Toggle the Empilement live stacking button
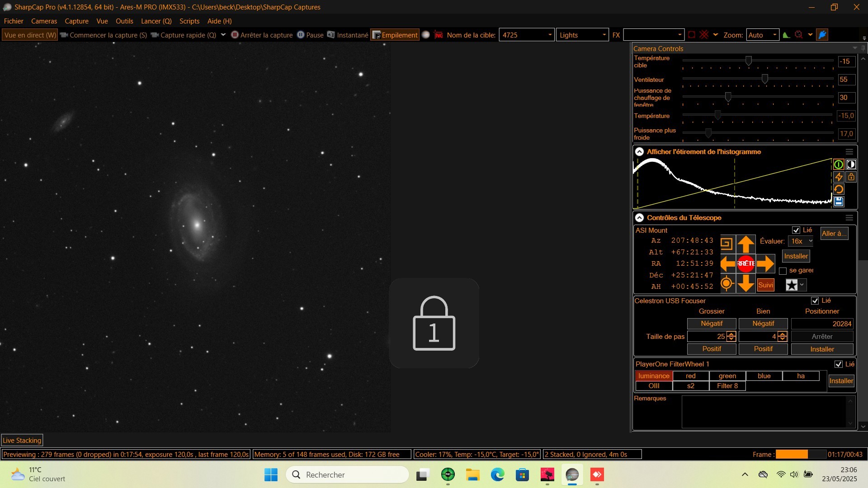Screen dimensions: 868x488 tap(395, 35)
